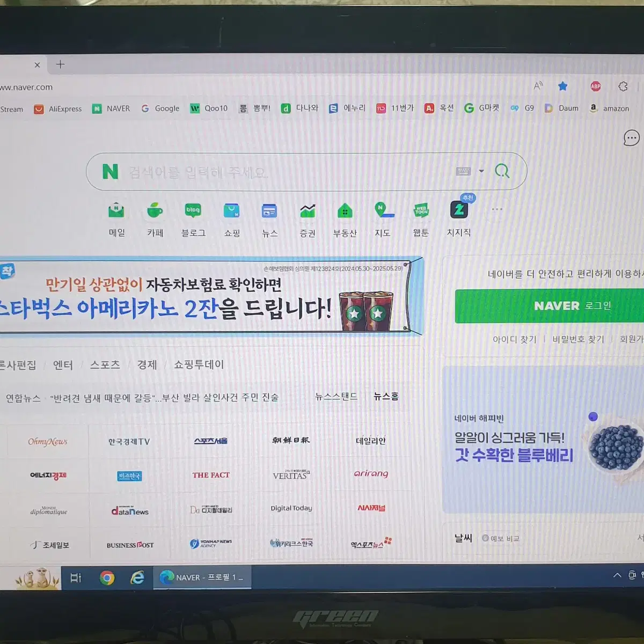Open the browser extensions puzzle icon
The width and height of the screenshot is (644, 644).
(623, 86)
